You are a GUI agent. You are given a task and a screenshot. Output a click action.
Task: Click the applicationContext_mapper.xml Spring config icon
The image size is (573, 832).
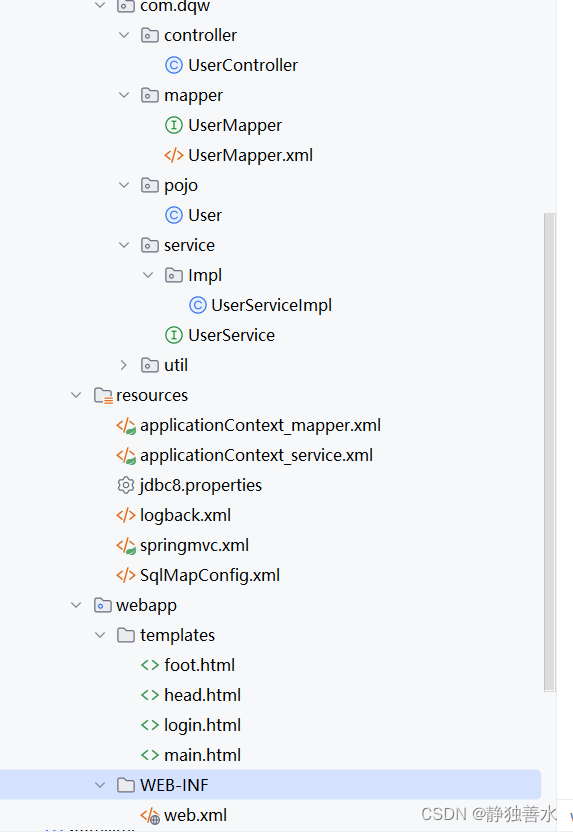(126, 426)
